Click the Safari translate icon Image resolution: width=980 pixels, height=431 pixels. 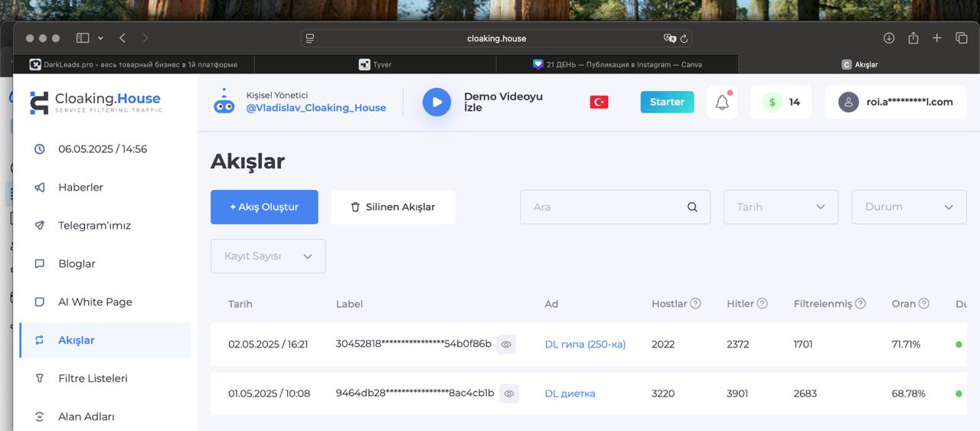click(x=670, y=38)
